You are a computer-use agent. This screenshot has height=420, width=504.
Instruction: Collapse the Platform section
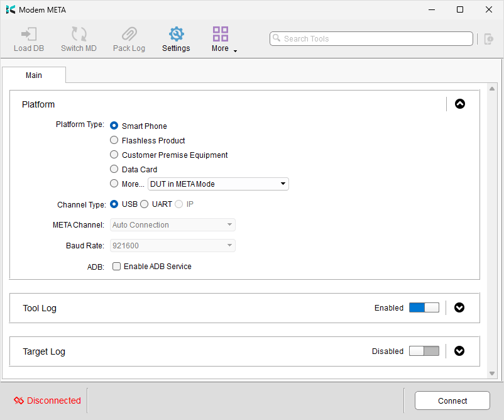460,104
